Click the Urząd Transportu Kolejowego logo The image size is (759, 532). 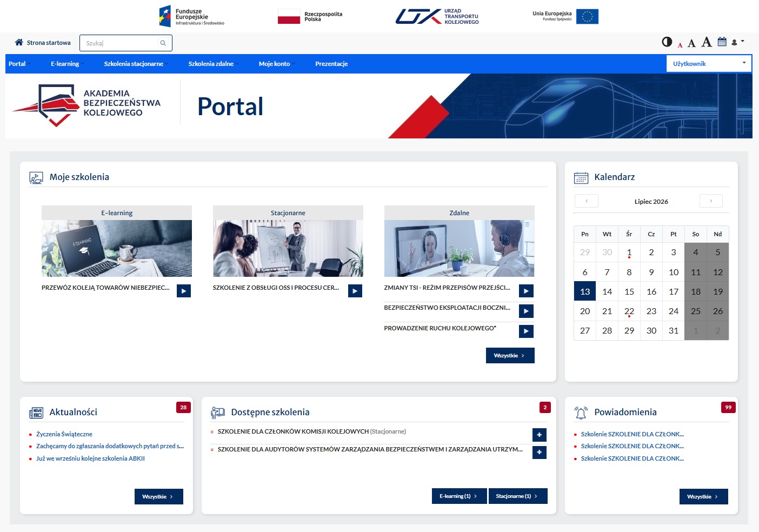pyautogui.click(x=437, y=16)
